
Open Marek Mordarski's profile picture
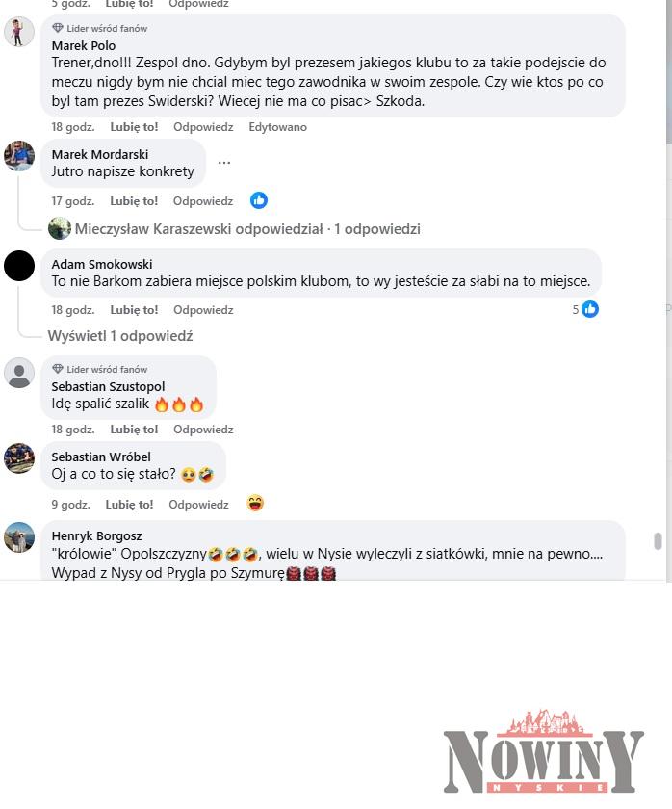[19, 155]
